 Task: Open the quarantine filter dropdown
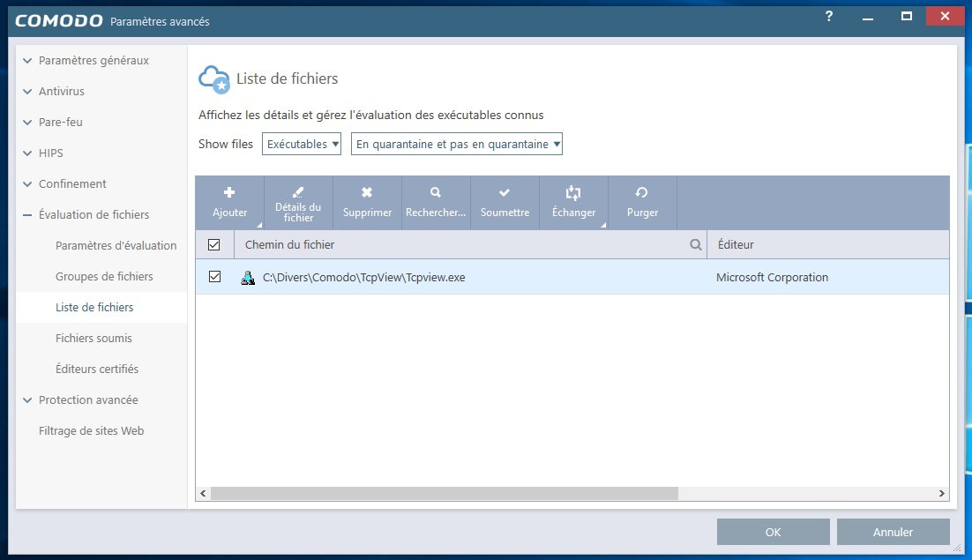(x=456, y=144)
